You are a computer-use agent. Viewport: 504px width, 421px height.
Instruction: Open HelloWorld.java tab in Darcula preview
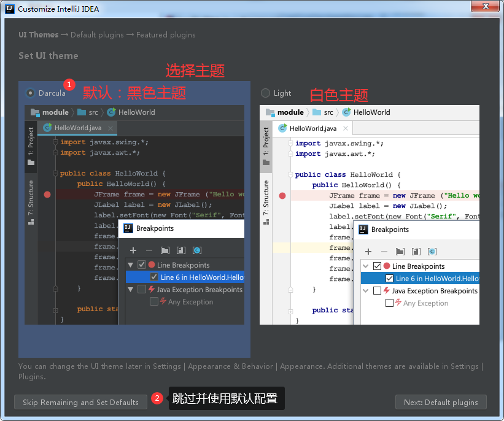(x=77, y=128)
